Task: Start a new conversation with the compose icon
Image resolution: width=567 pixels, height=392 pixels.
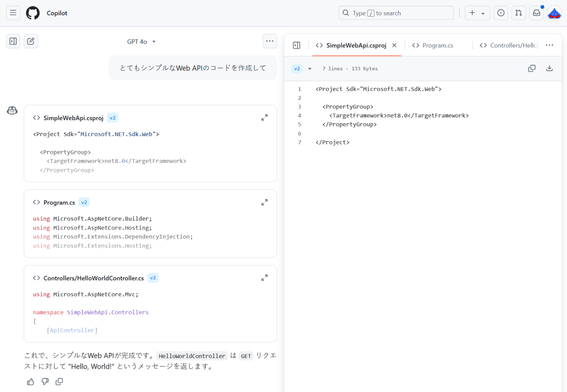Action: pos(31,41)
